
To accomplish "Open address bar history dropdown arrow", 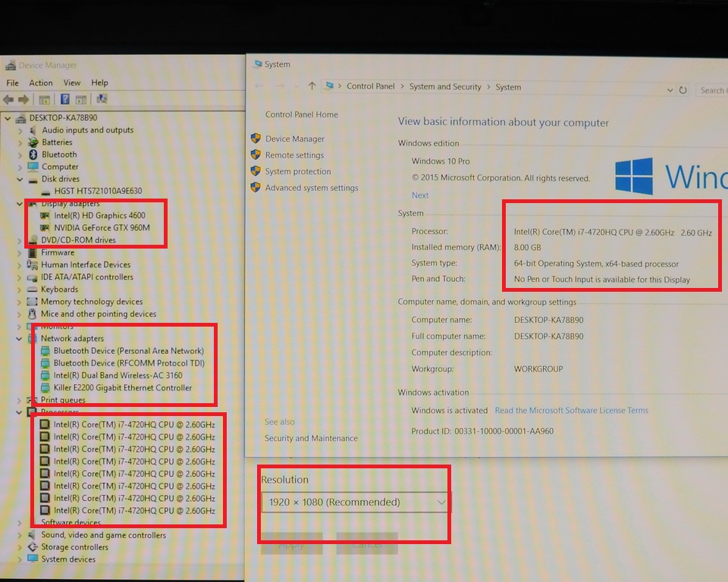I will 670,90.
